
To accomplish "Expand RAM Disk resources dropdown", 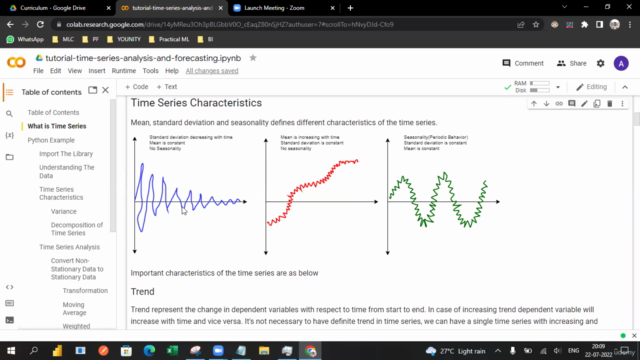I will point(558,87).
